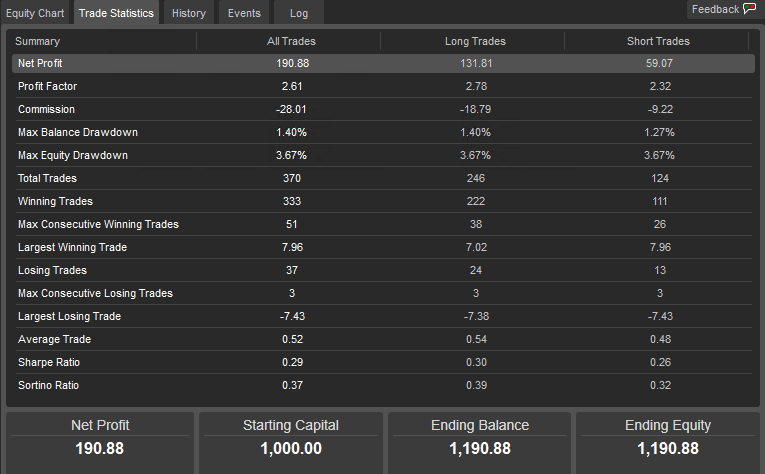This screenshot has width=765, height=474.
Task: Select the Losing Trades row label
Action: click(52, 270)
